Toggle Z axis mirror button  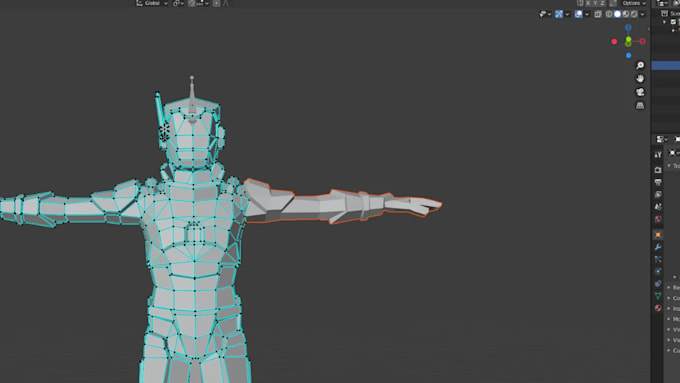[x=603, y=3]
